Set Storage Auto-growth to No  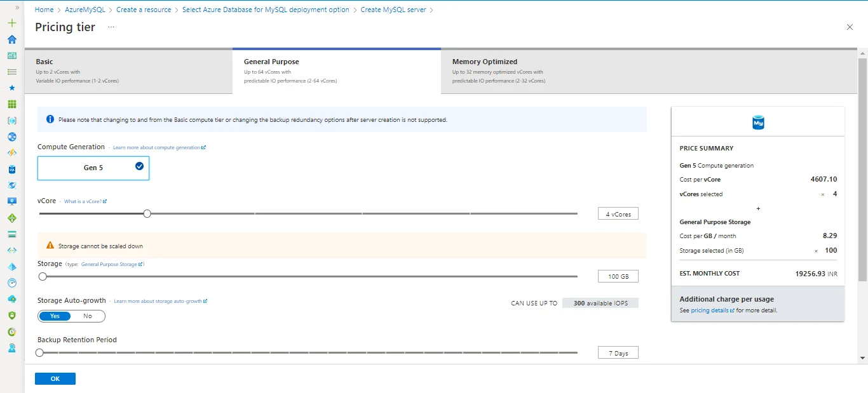[x=88, y=316]
